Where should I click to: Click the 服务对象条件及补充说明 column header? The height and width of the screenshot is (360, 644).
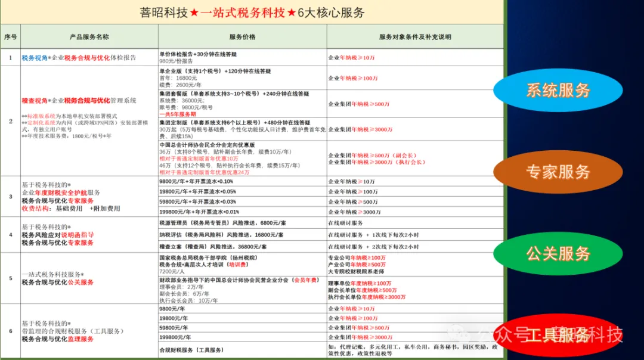tap(415, 36)
